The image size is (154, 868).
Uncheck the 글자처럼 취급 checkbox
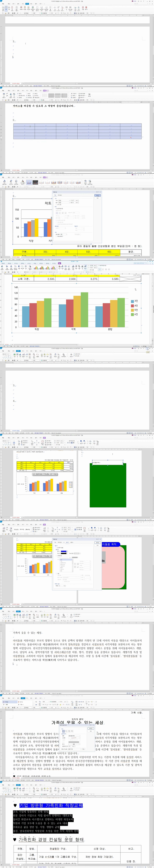[56, 209]
